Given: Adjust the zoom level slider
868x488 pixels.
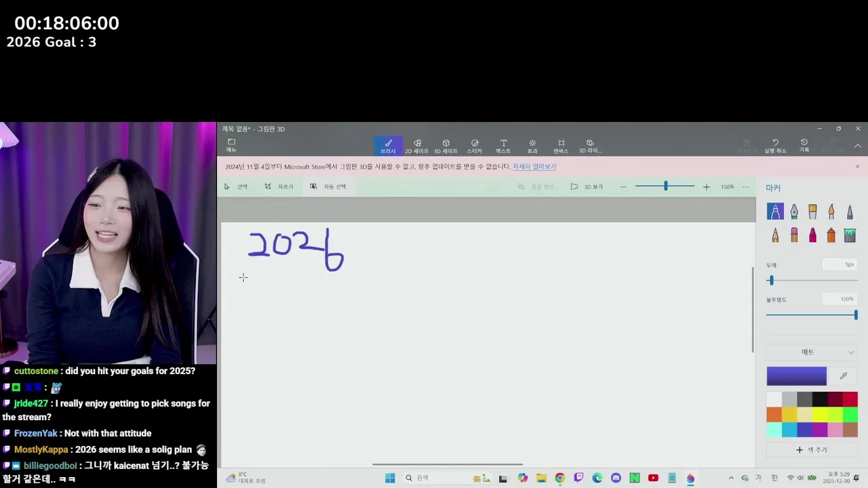Looking at the screenshot, I should tap(665, 186).
